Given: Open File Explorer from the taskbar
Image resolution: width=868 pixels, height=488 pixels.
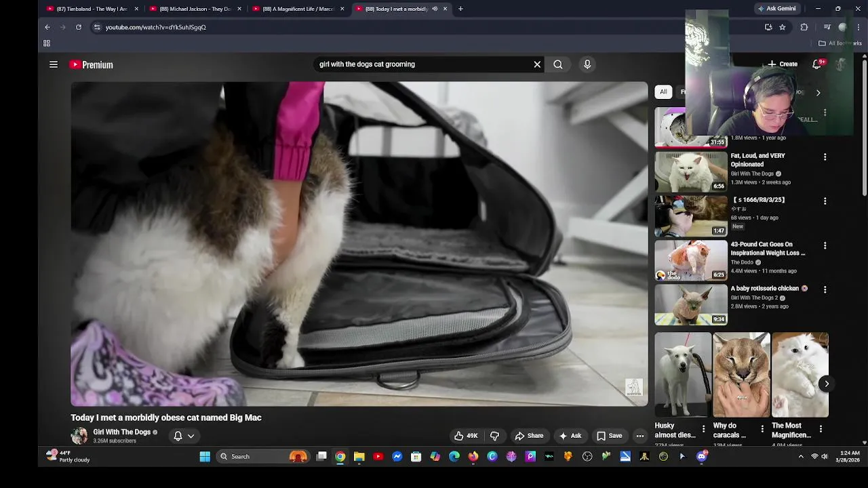Looking at the screenshot, I should [x=359, y=457].
